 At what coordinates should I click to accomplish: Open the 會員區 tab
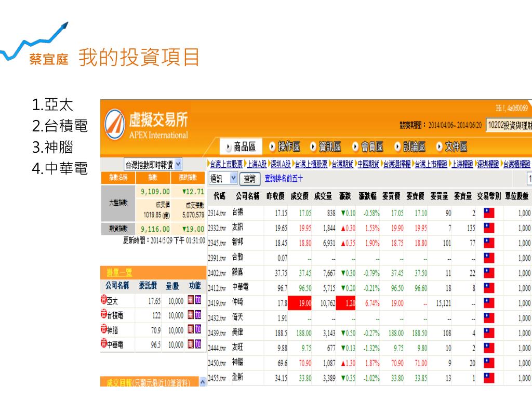pyautogui.click(x=368, y=147)
